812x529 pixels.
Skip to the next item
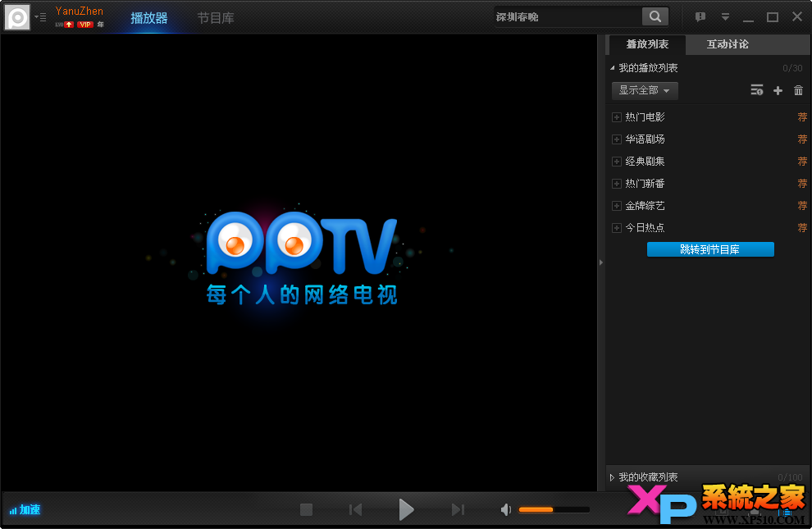(458, 510)
